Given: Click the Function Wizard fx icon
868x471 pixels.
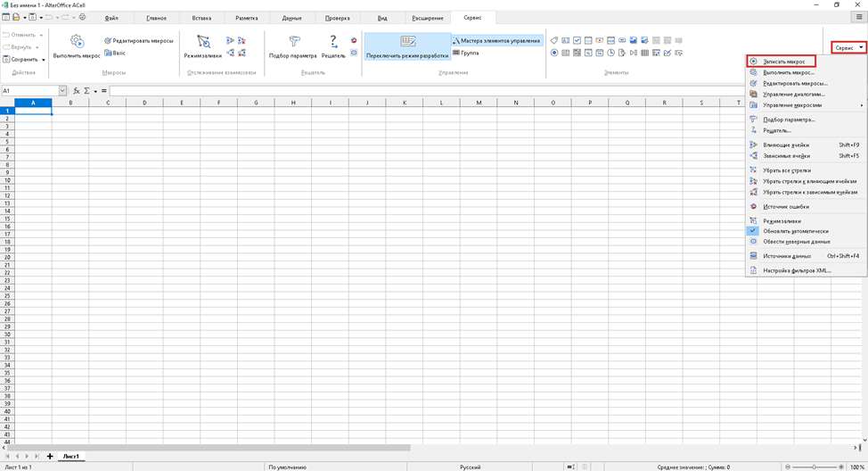Looking at the screenshot, I should pos(77,91).
